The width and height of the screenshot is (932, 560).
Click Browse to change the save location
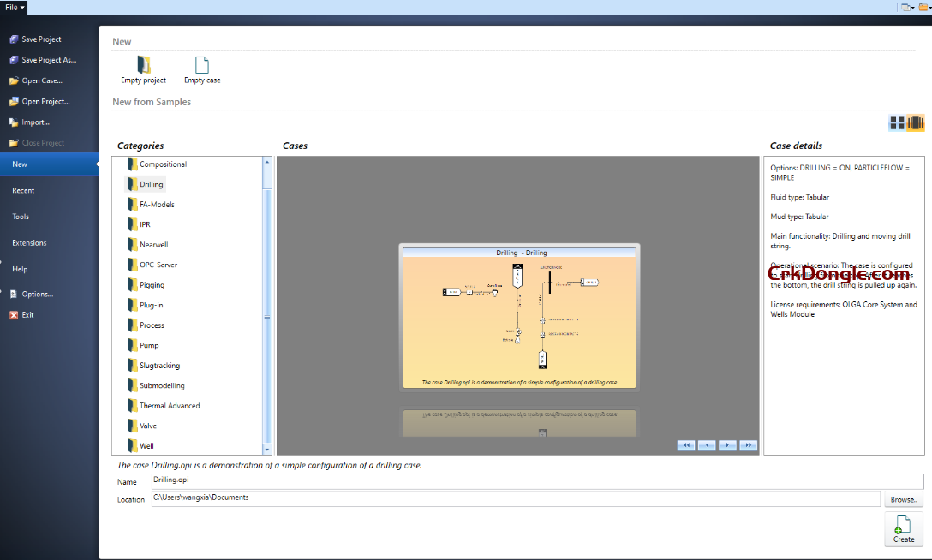pos(904,499)
